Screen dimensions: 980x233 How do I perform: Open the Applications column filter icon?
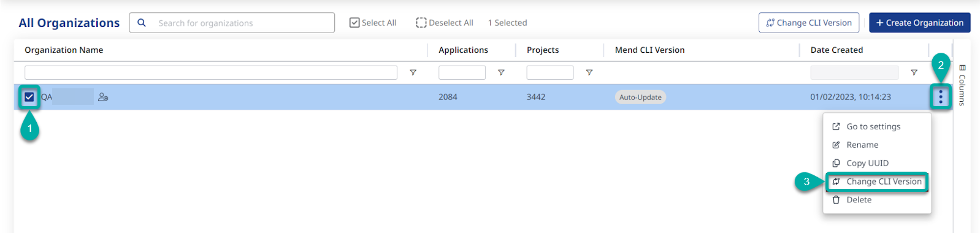coord(501,72)
